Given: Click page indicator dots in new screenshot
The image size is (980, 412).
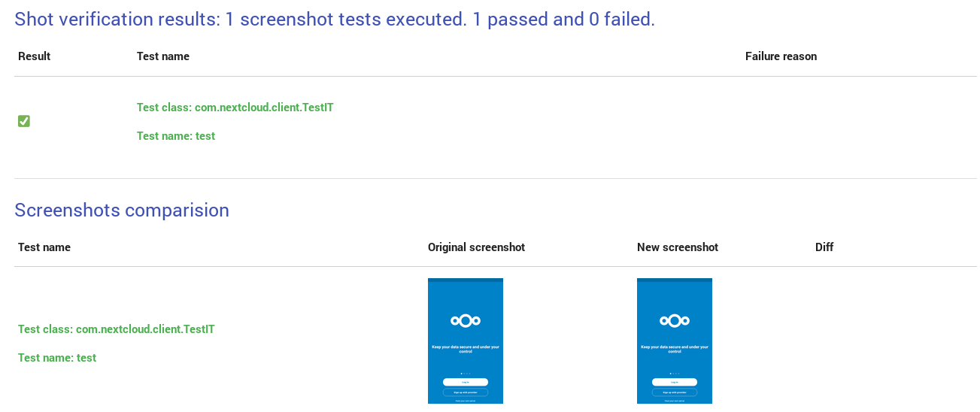Looking at the screenshot, I should point(675,374).
